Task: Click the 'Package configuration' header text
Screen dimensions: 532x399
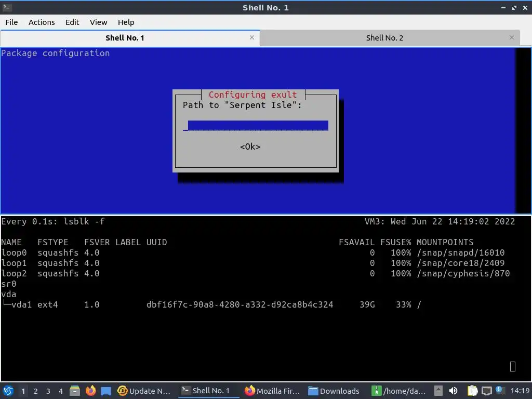Action: tap(55, 54)
